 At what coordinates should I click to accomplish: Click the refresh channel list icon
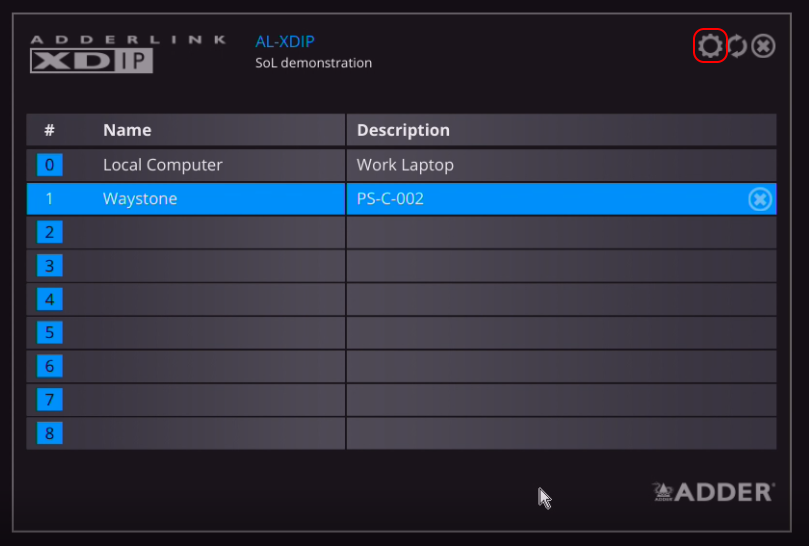tap(737, 46)
